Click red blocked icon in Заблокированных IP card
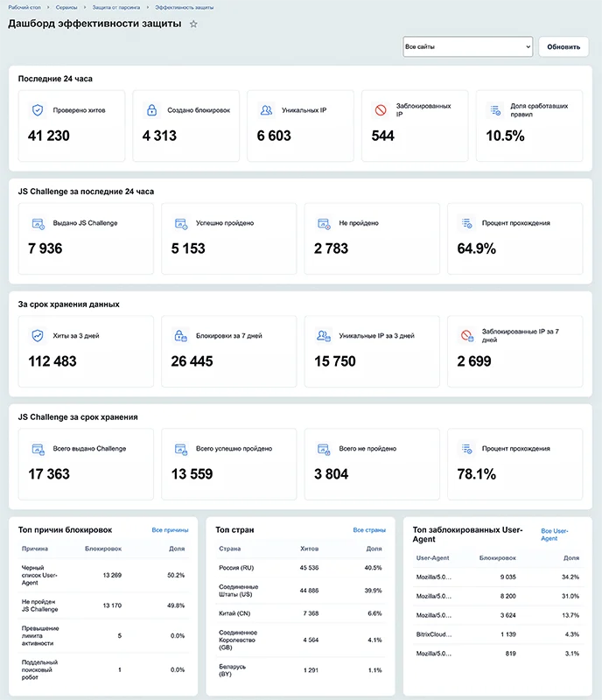The height and width of the screenshot is (700, 602). [381, 110]
